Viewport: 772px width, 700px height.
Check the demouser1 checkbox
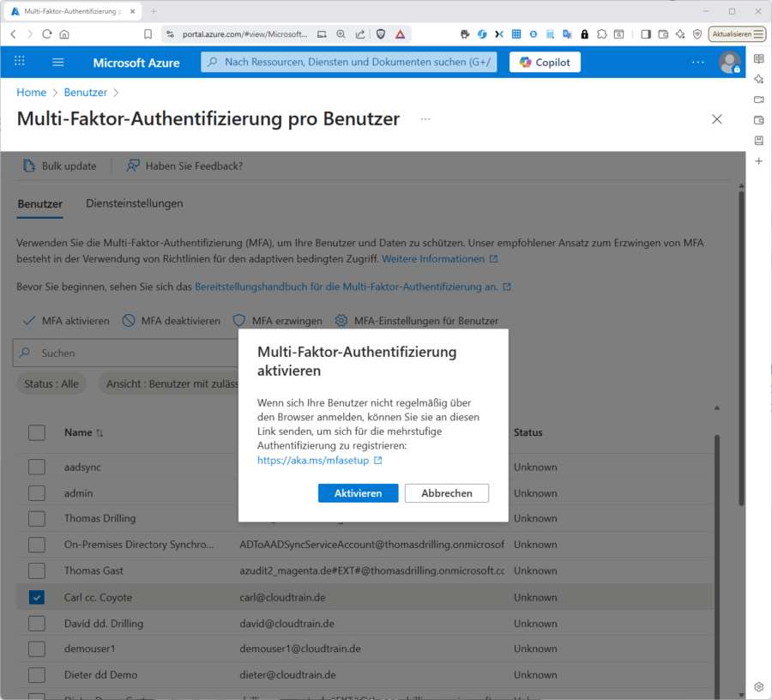37,649
